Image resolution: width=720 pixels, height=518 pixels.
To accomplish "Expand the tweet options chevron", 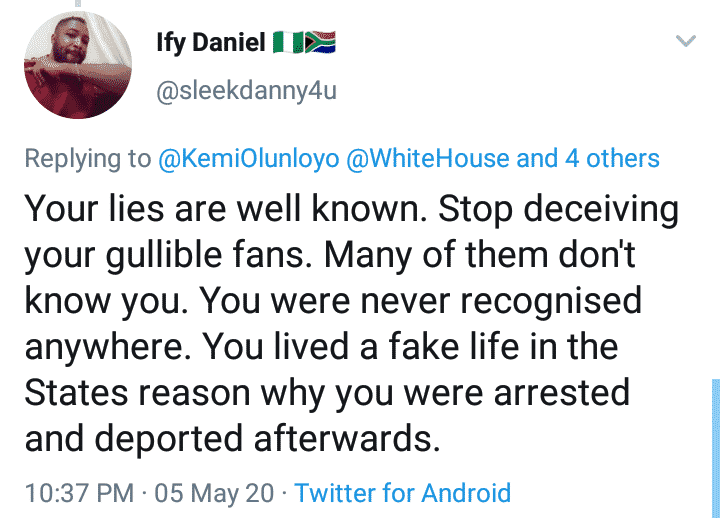I will tap(686, 41).
